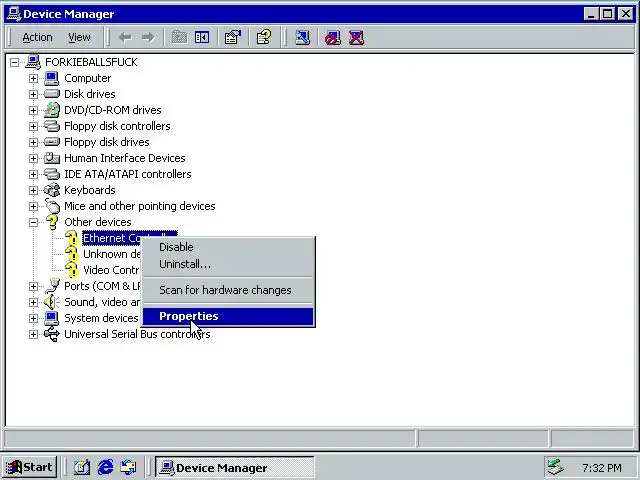This screenshot has width=640, height=480.
Task: Expand the Disk drives category
Action: (33, 94)
